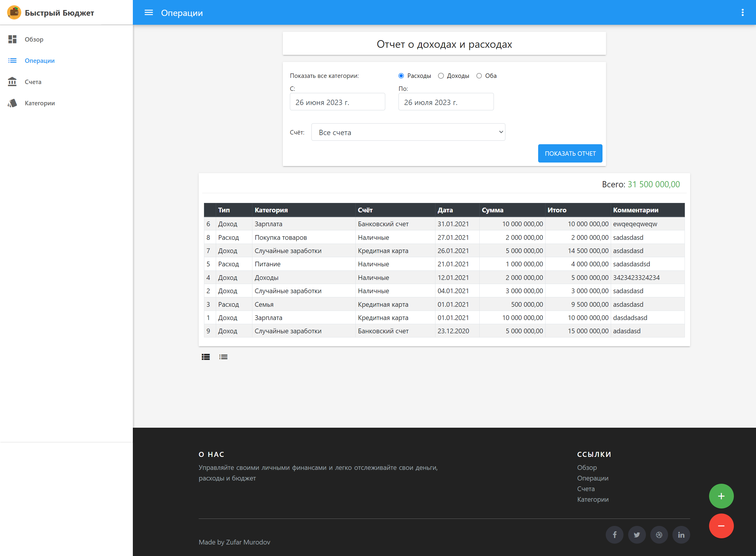Image resolution: width=756 pixels, height=556 pixels.
Task: Select the Расходы radio button
Action: pyautogui.click(x=401, y=76)
